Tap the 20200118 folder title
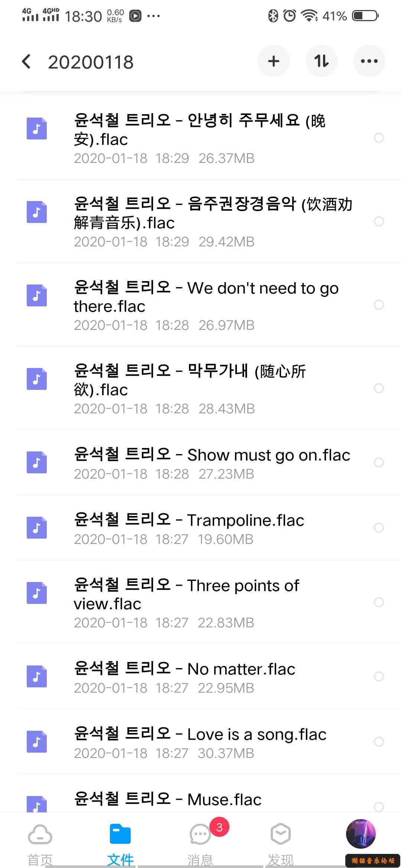Viewport: 401px width, 868px height. 91,62
